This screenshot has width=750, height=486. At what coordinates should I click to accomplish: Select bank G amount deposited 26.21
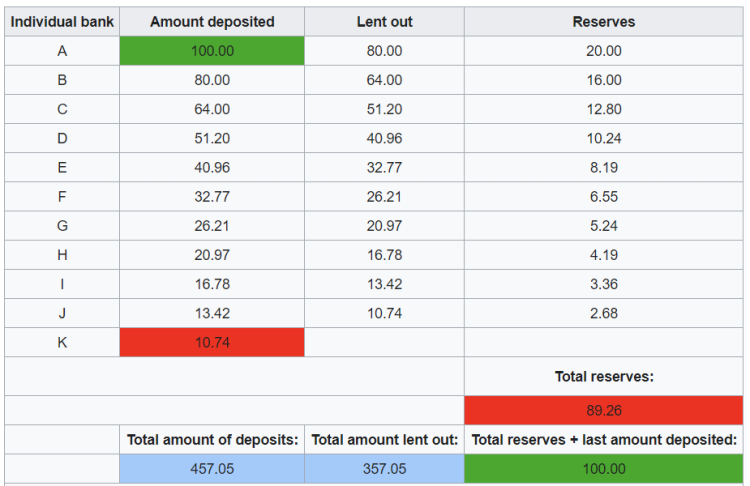pos(212,226)
